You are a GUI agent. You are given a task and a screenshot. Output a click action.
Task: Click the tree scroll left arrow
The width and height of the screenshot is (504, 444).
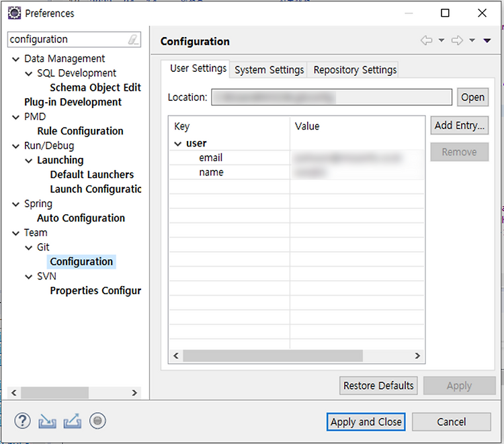(x=14, y=393)
